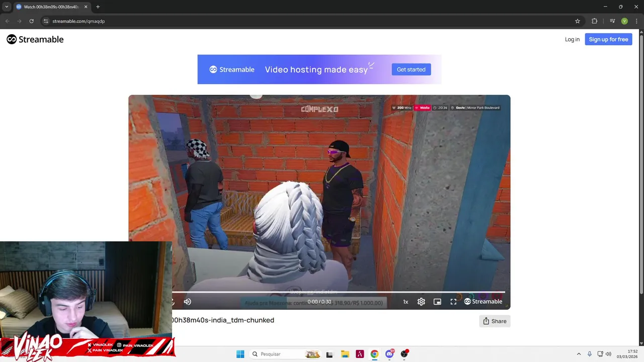644x362 pixels.
Task: Open the red A app in the taskbar
Action: click(x=360, y=354)
